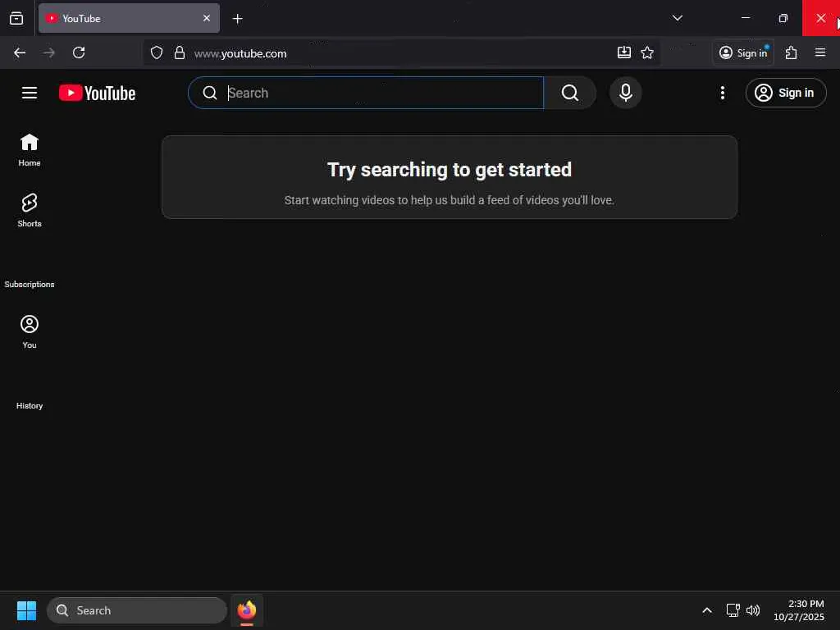840x630 pixels.
Task: Go back with the browser back arrow
Action: [x=20, y=52]
